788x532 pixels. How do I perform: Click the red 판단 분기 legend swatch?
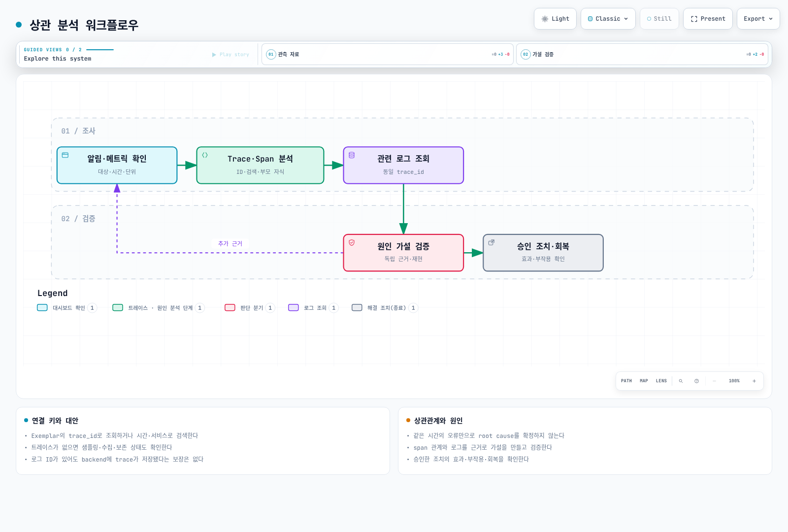click(x=230, y=307)
